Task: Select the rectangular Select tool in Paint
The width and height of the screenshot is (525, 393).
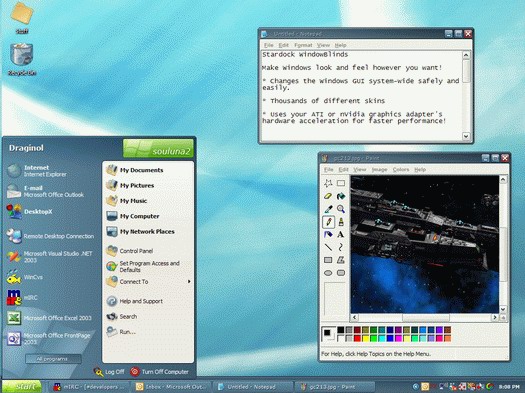Action: click(x=341, y=183)
